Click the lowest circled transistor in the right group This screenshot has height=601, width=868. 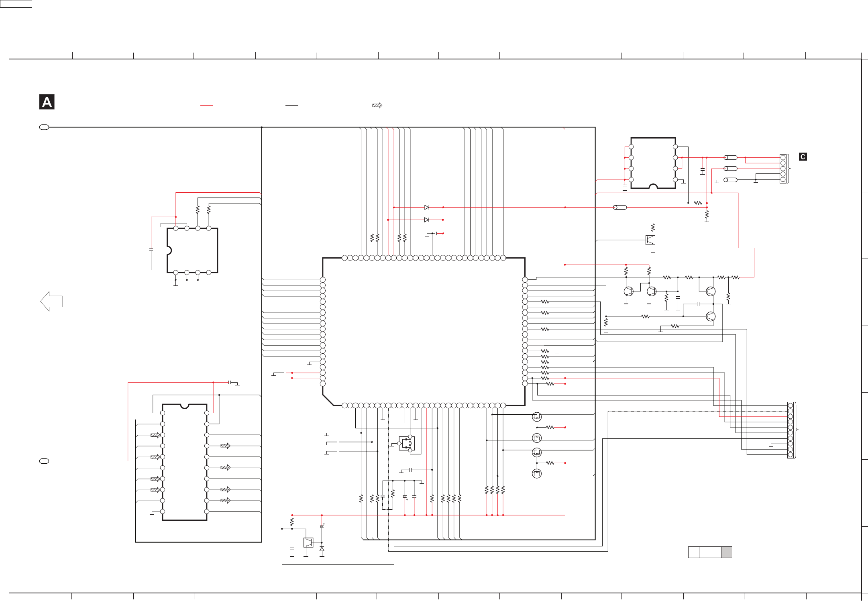pyautogui.click(x=711, y=316)
